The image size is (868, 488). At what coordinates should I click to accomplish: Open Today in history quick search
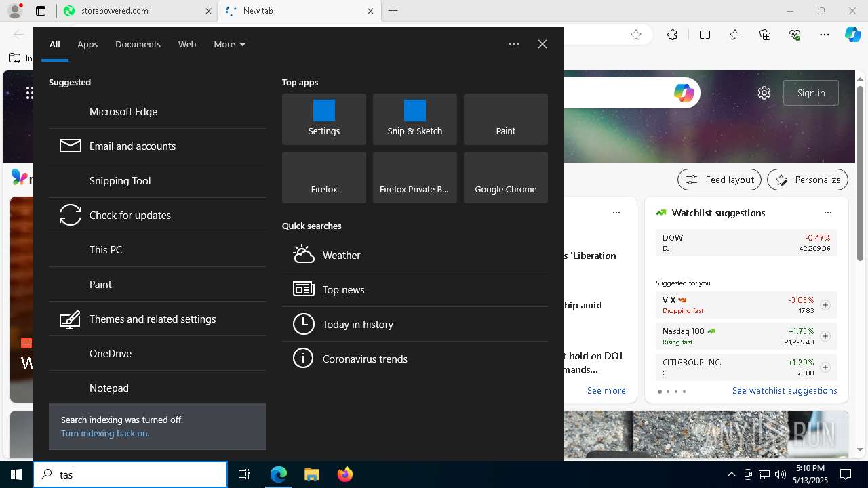tap(415, 324)
